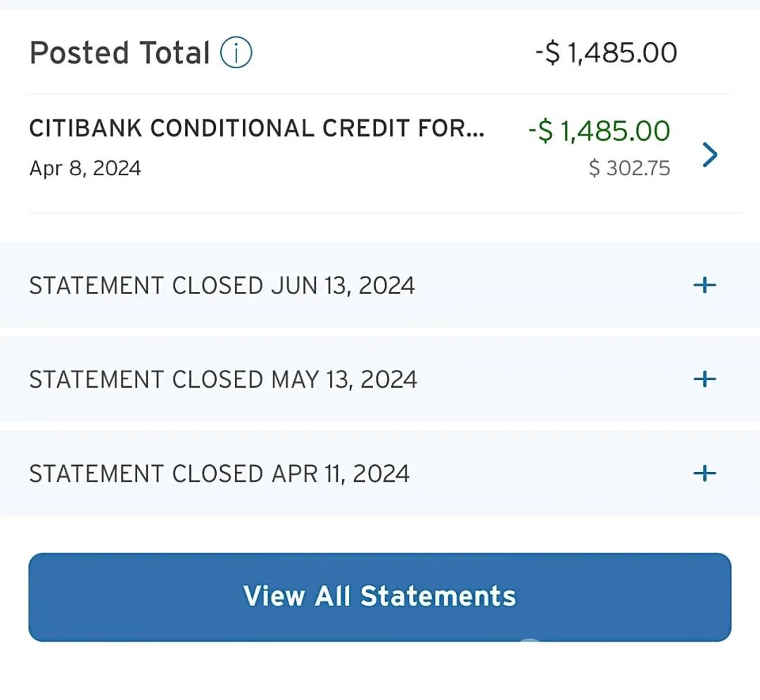Expand Jun 13, 2024 statement plus icon
760x700 pixels.
pyautogui.click(x=704, y=285)
